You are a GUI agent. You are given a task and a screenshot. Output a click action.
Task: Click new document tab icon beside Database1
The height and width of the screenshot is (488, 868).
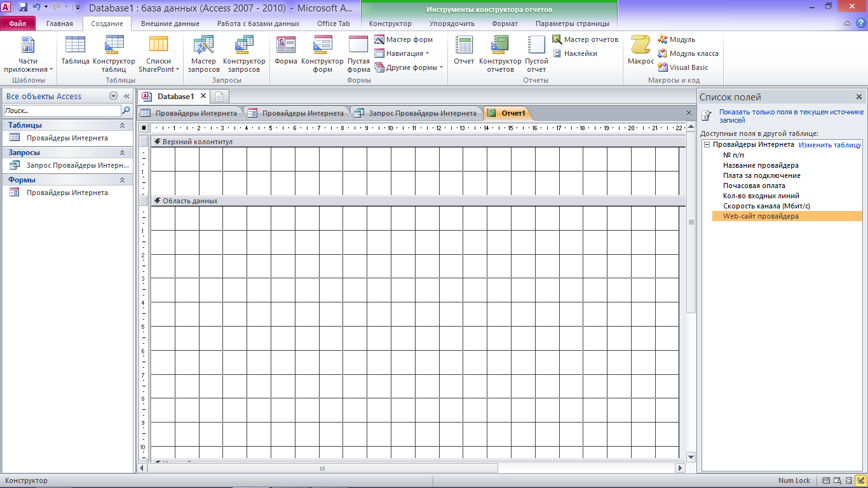tap(219, 97)
